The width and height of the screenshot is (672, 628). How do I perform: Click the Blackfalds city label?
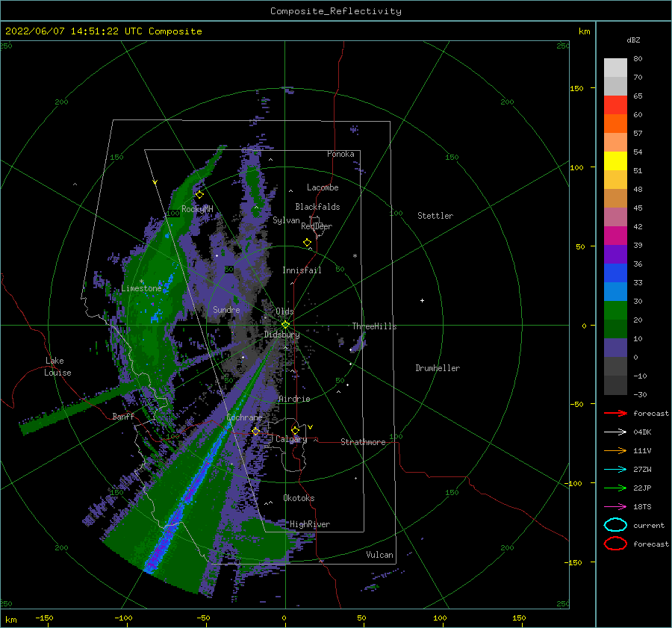[x=317, y=207]
